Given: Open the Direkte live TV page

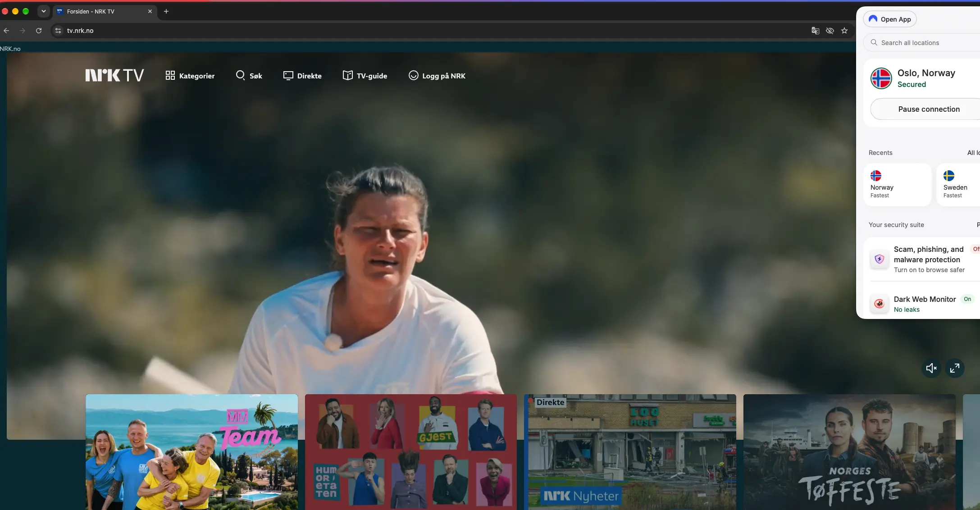Looking at the screenshot, I should (x=302, y=76).
